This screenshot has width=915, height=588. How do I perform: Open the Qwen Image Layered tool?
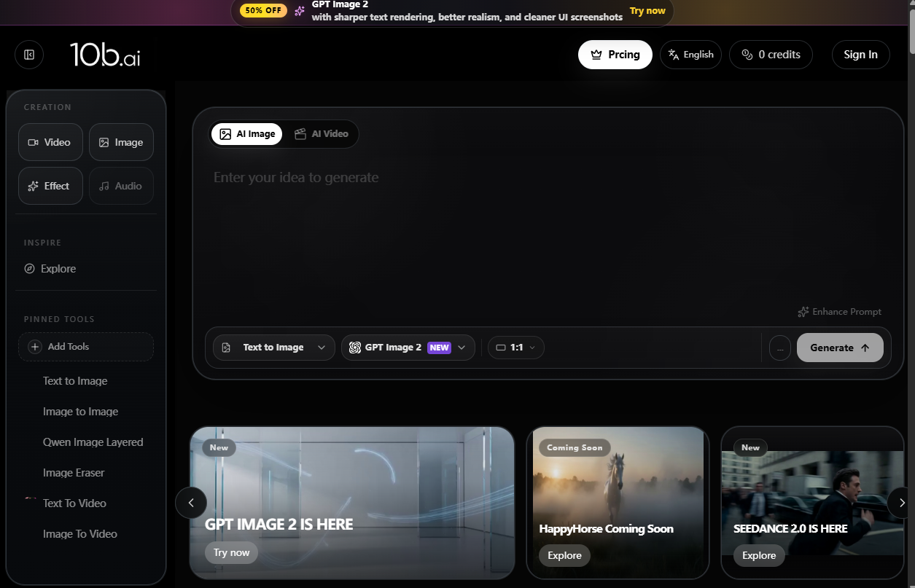pyautogui.click(x=93, y=442)
